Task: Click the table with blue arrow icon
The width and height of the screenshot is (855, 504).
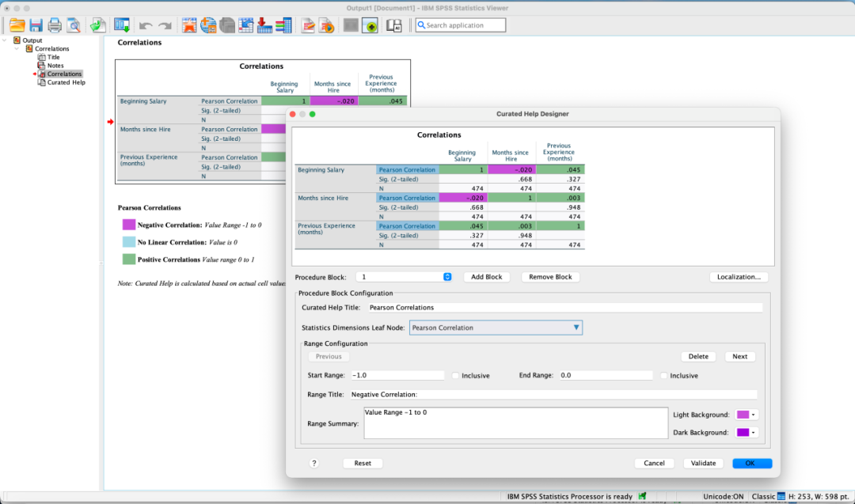Action: [246, 25]
